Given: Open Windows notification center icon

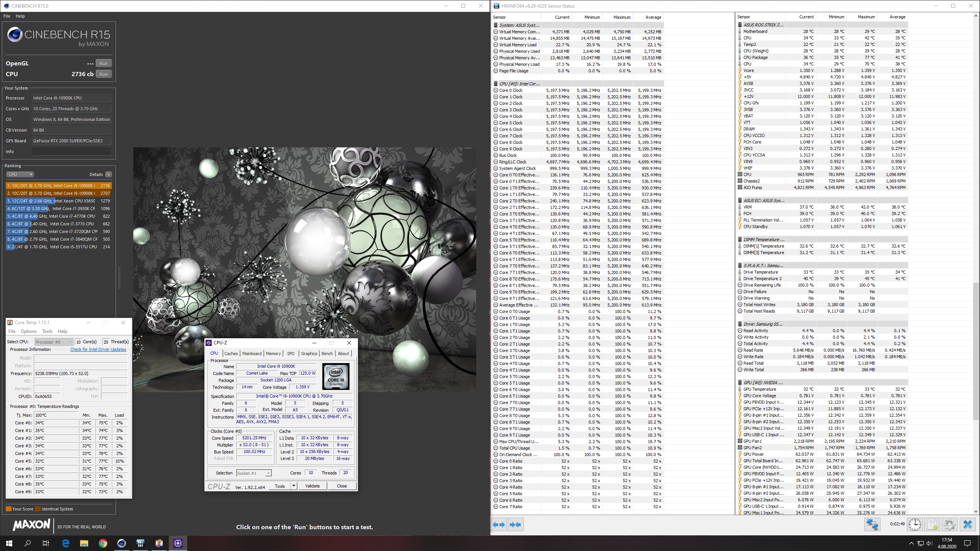Looking at the screenshot, I should point(967,543).
